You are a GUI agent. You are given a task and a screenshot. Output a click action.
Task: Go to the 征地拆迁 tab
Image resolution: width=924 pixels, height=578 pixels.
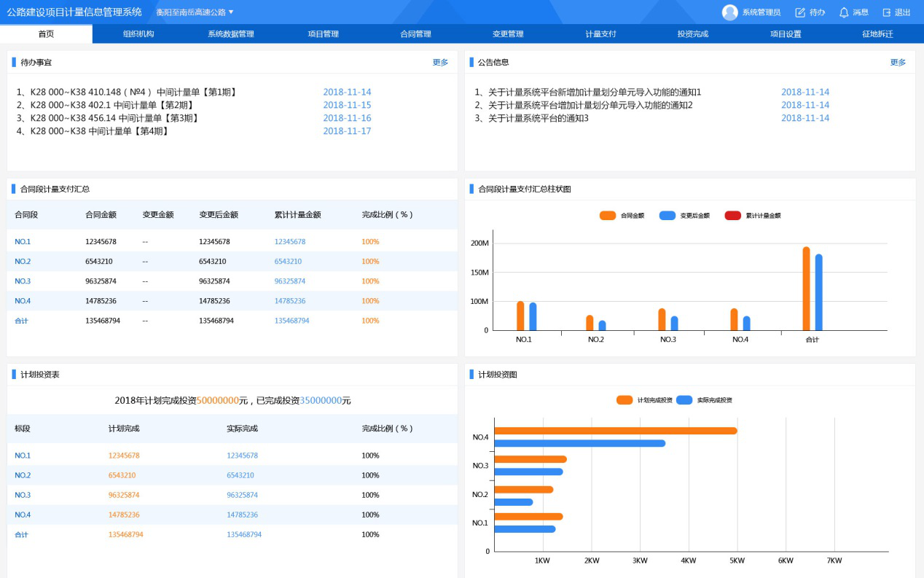point(877,34)
